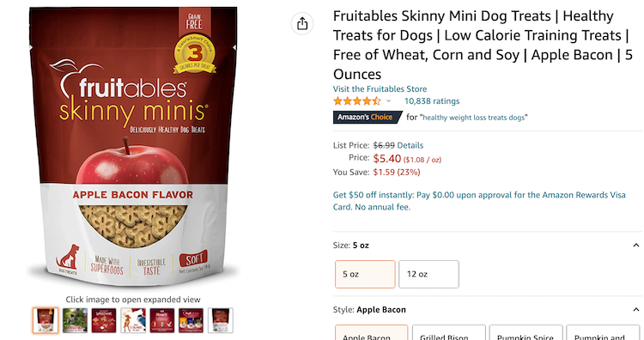The height and width of the screenshot is (340, 644).
Task: Select the last product thumbnail
Action: coord(221,320)
